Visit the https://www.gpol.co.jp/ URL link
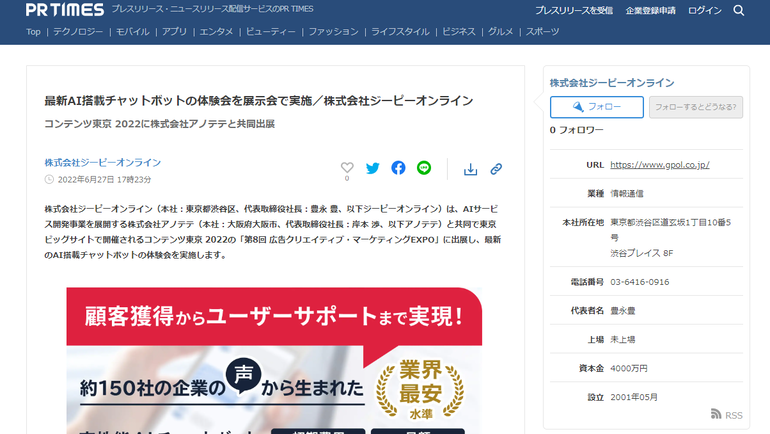The image size is (770, 434). pyautogui.click(x=660, y=165)
